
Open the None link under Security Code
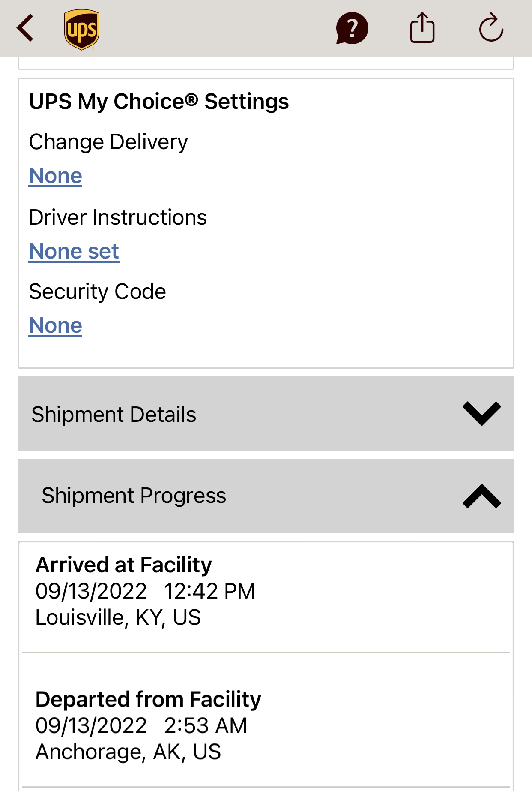tap(56, 325)
